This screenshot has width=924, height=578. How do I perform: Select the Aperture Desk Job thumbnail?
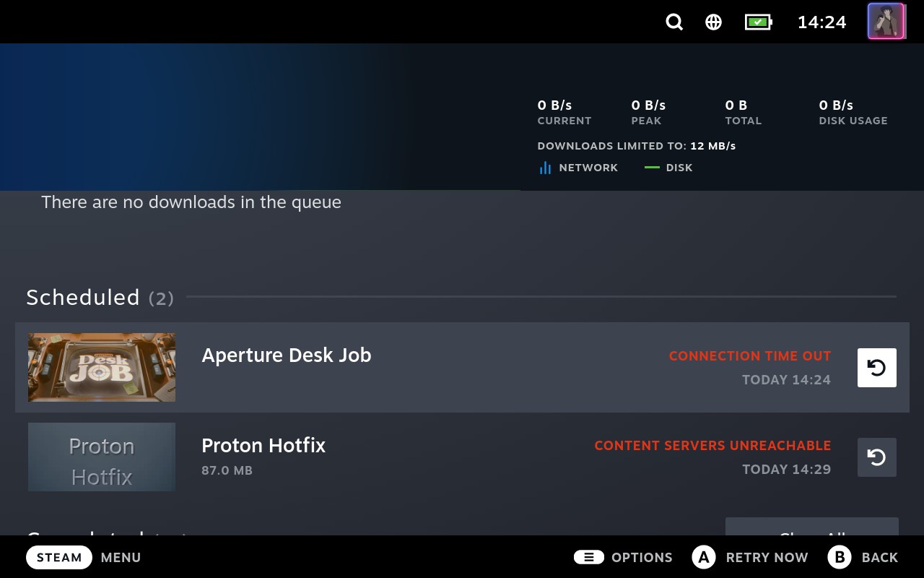102,368
